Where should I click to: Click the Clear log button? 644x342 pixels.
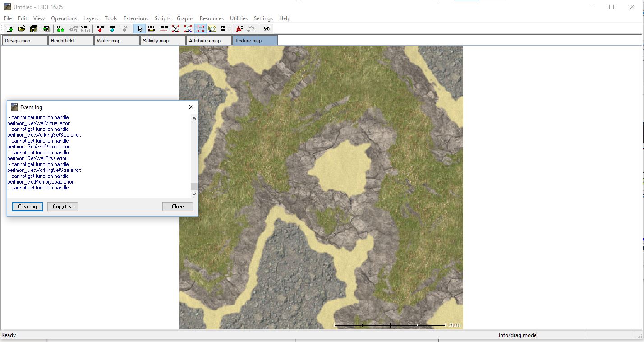click(x=28, y=207)
